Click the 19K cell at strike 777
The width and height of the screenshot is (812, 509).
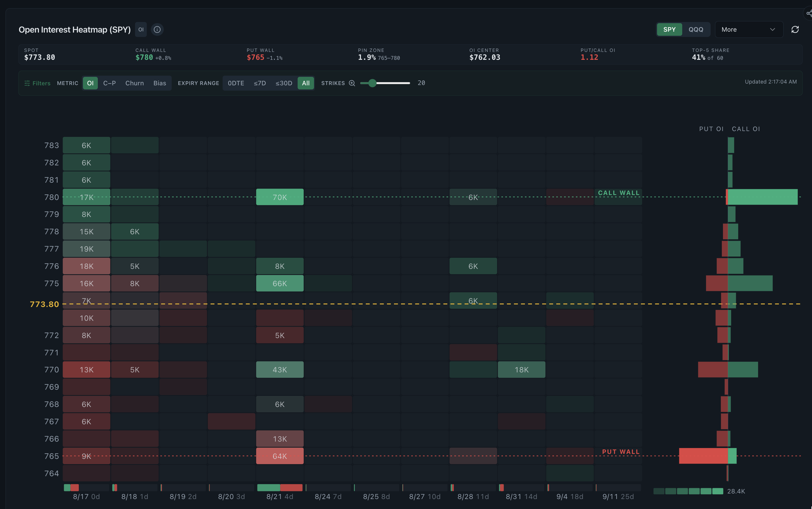(86, 249)
